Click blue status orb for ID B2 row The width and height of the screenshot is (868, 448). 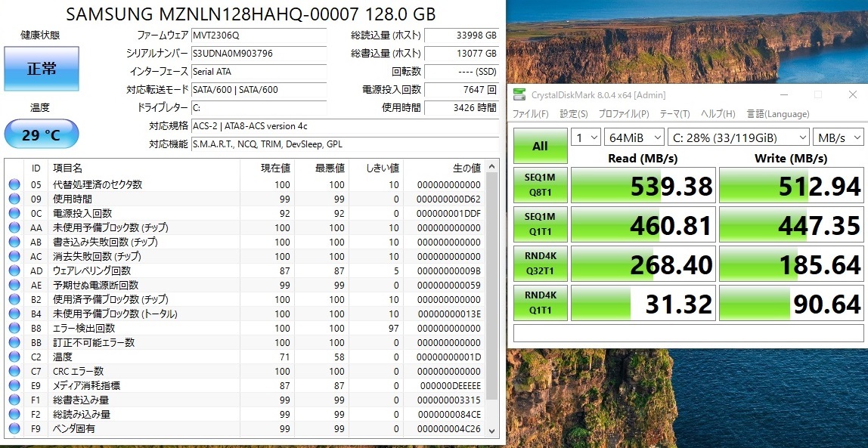(14, 300)
